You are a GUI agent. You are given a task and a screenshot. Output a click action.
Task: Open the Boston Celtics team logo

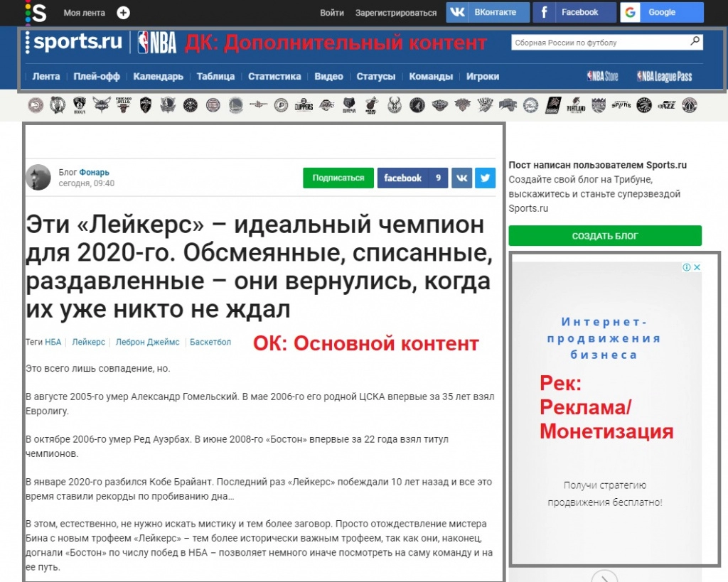tap(58, 105)
